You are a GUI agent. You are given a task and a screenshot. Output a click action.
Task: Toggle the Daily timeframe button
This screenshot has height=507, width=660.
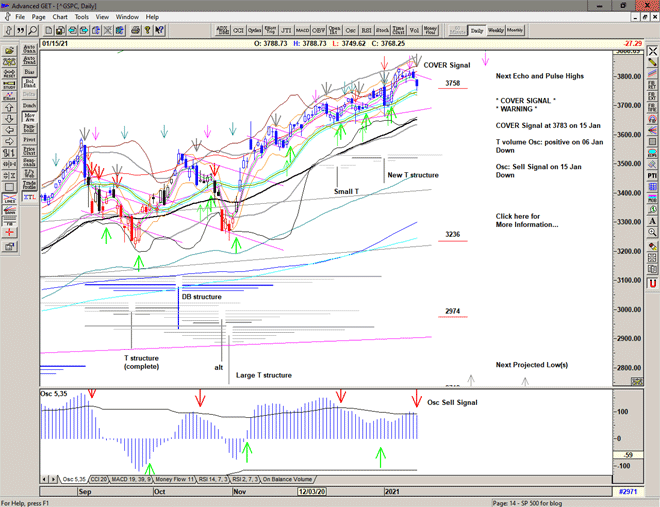pos(477,31)
